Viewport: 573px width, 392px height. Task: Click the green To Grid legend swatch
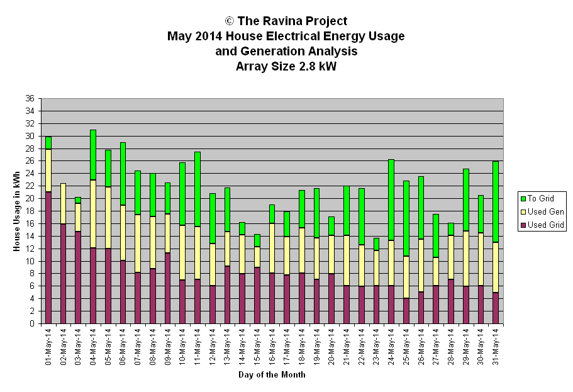pyautogui.click(x=523, y=199)
